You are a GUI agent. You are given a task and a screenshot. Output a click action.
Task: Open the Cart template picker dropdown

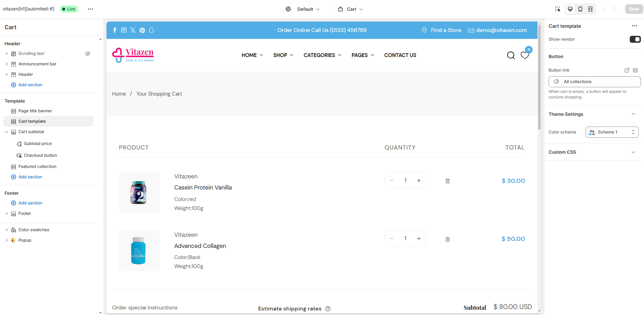(351, 9)
